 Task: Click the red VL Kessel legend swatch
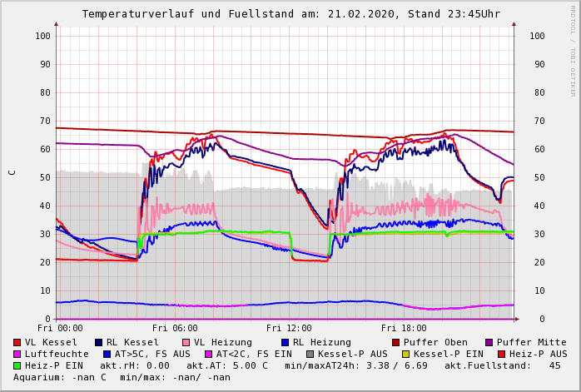tap(17, 342)
